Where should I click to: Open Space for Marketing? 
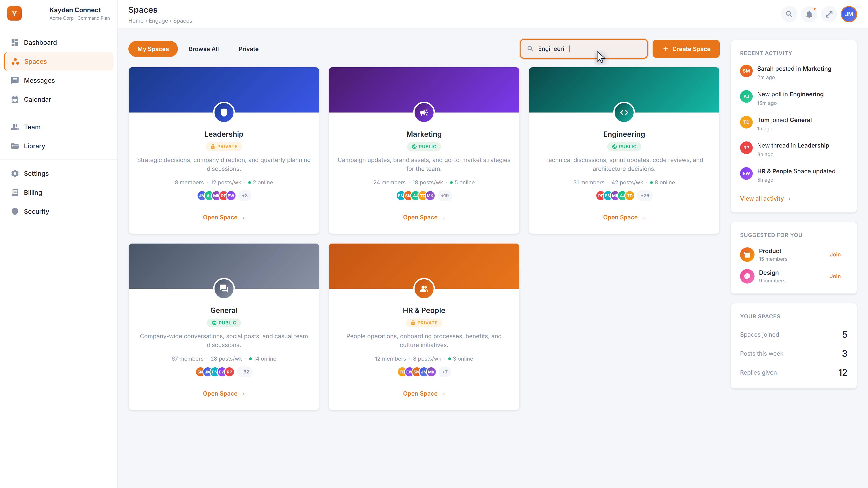[x=424, y=218]
